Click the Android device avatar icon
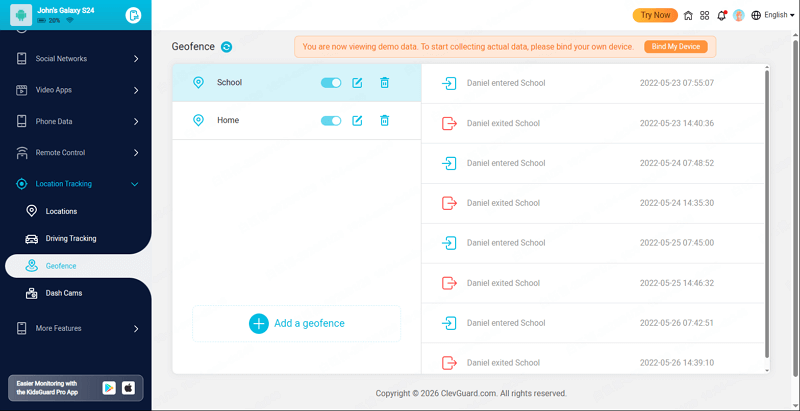This screenshot has height=411, width=800. [21, 15]
